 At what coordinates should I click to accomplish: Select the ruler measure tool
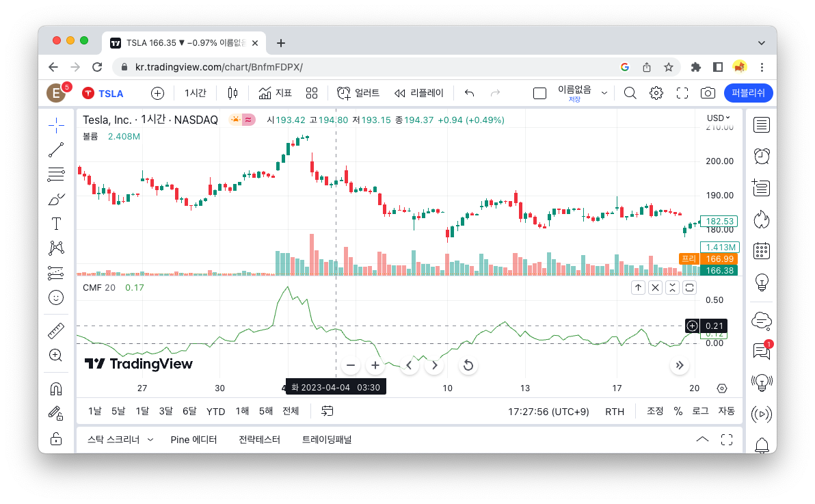point(56,331)
